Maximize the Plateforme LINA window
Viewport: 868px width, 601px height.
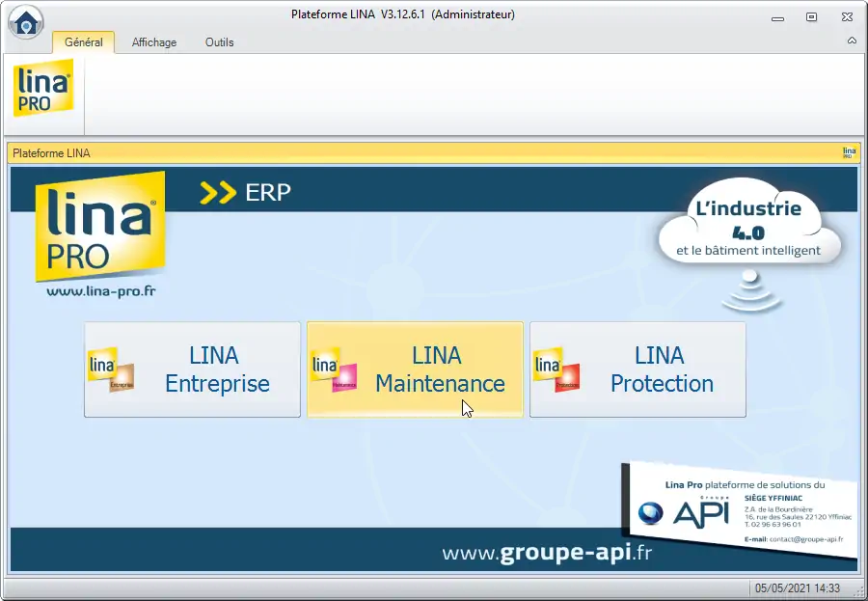point(811,17)
